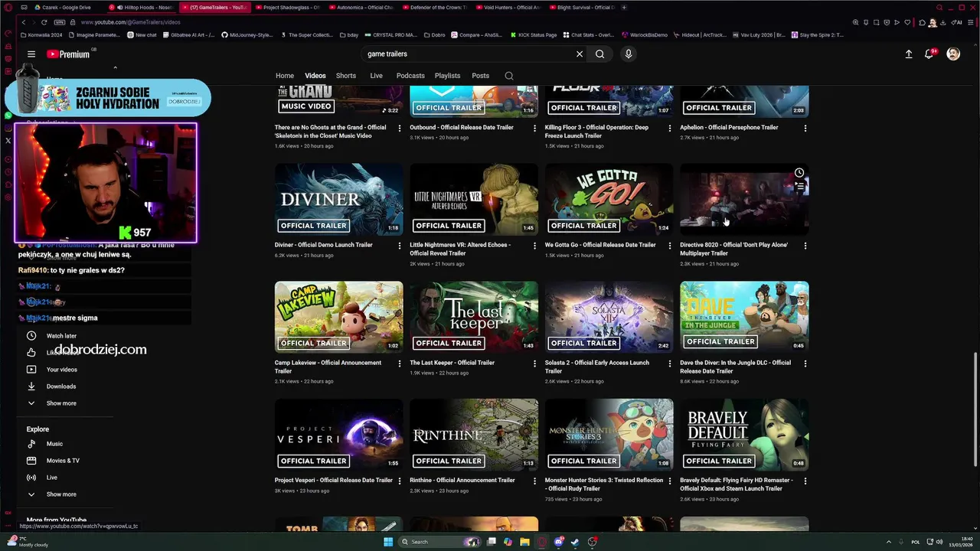Open Watch later in the sidebar

click(x=61, y=336)
